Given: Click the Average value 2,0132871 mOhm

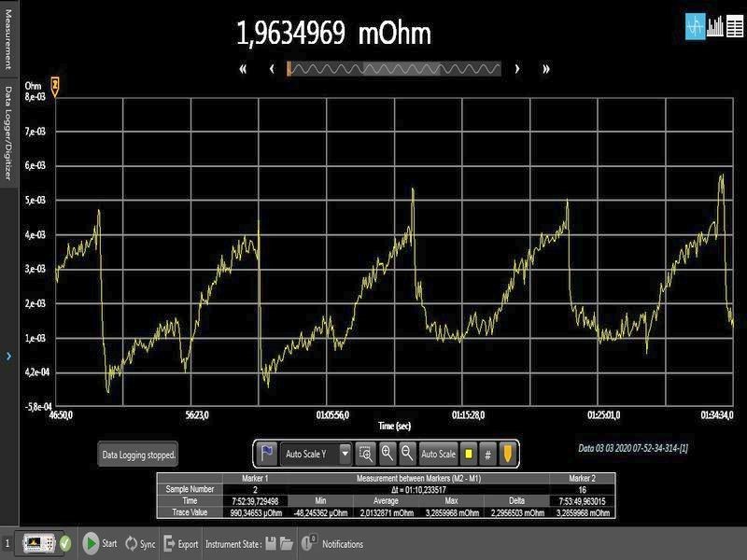Looking at the screenshot, I should click(387, 512).
